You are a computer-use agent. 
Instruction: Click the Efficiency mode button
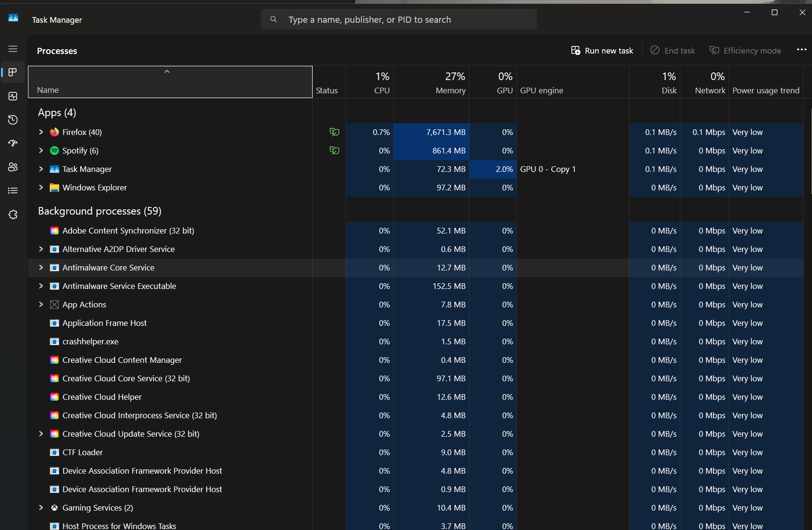(x=745, y=51)
